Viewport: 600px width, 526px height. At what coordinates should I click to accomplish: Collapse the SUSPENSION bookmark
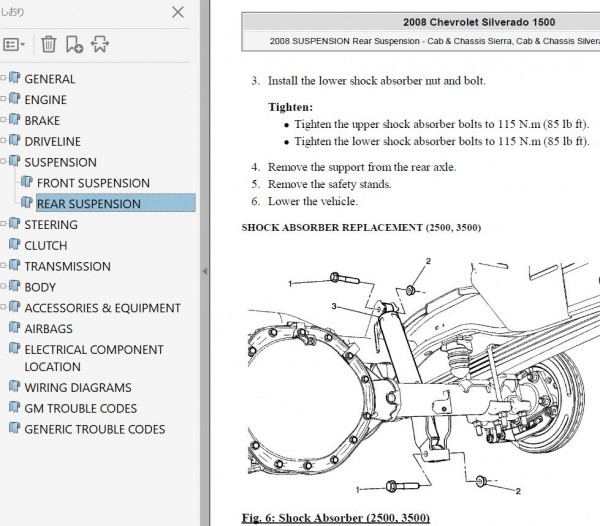[x=3, y=162]
